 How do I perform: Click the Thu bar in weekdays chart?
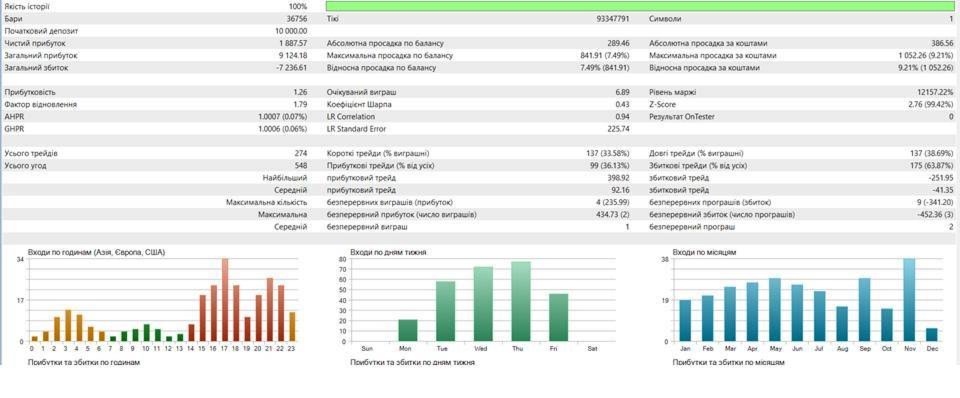[521, 302]
